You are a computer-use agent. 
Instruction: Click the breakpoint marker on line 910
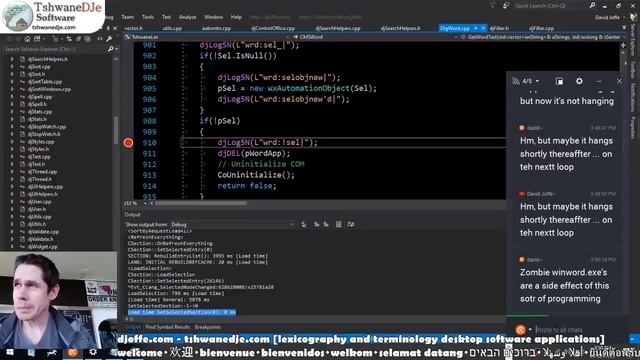pyautogui.click(x=128, y=143)
